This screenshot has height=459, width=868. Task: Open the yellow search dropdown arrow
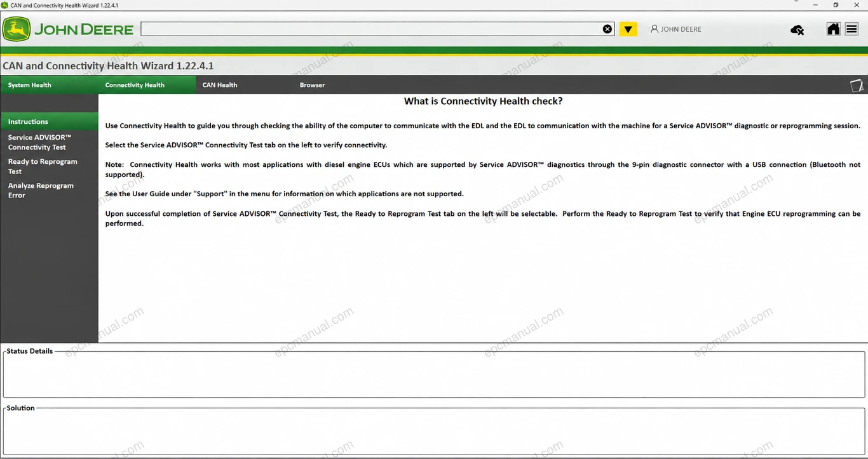click(x=628, y=29)
